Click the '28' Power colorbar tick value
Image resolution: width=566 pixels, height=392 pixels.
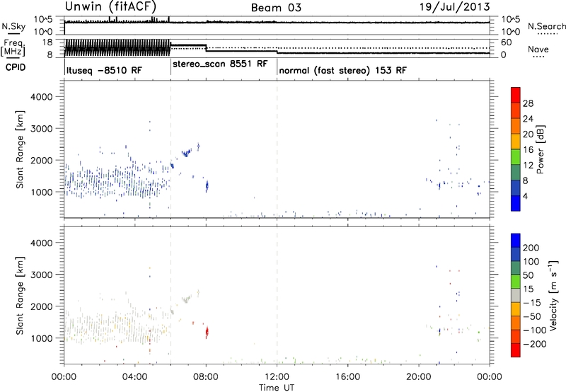[x=528, y=103]
